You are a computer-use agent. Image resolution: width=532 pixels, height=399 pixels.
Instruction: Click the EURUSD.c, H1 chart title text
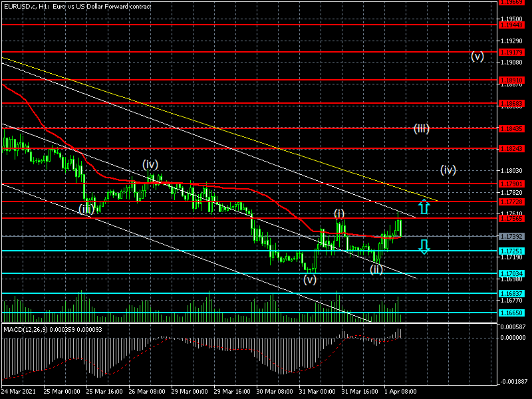pyautogui.click(x=77, y=6)
